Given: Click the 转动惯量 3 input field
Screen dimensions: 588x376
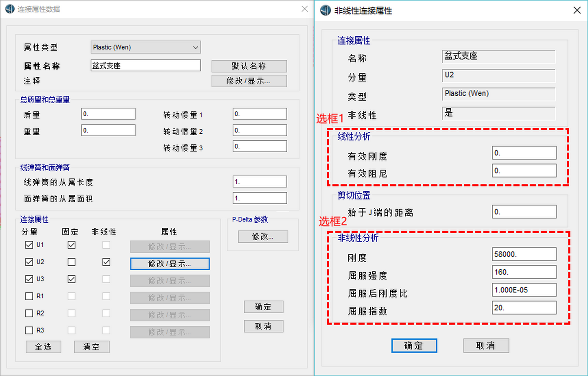Looking at the screenshot, I should click(x=260, y=146).
